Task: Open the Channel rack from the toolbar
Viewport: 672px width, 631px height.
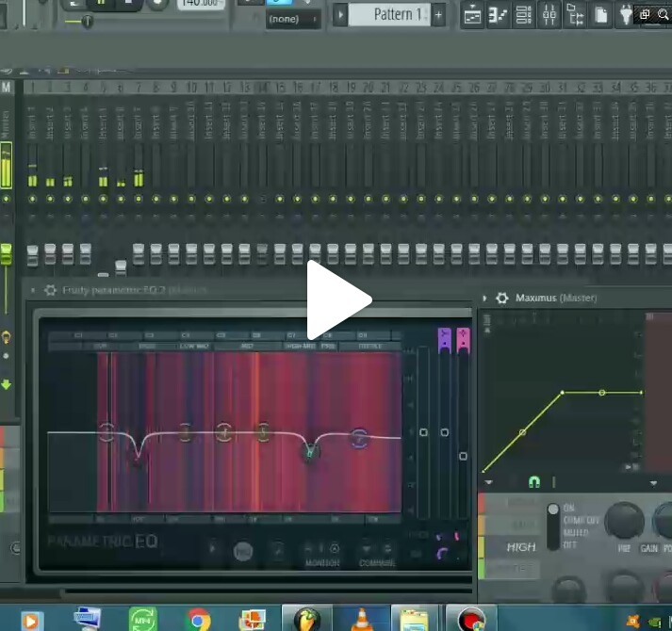Action: (523, 16)
